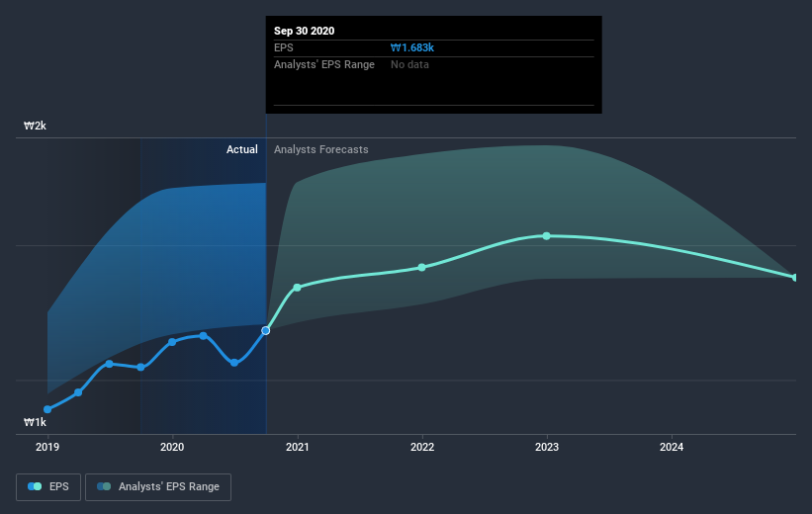
Task: Click the 'Analysts Forecasts' label
Action: (321, 149)
